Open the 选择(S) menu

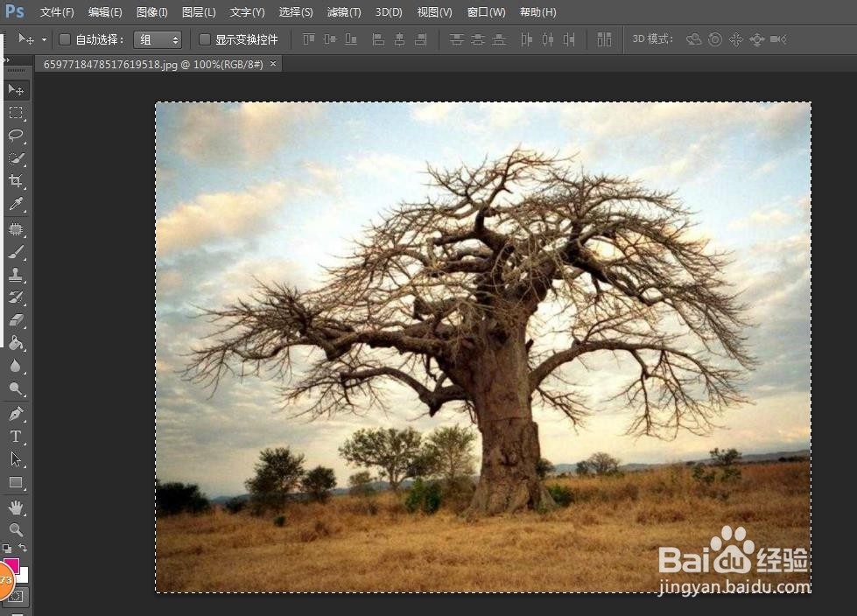click(296, 12)
